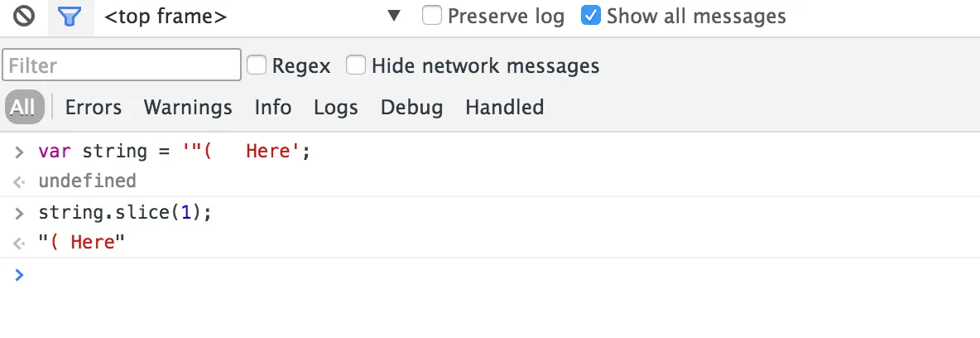Select the All filter level
The image size is (980, 338).
23,107
